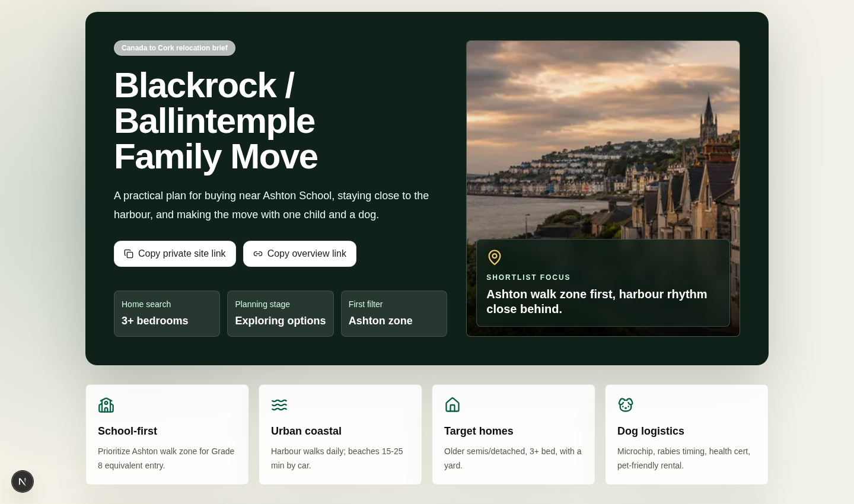Click the Home search 3+ bedrooms tile
This screenshot has height=504, width=854.
(167, 314)
